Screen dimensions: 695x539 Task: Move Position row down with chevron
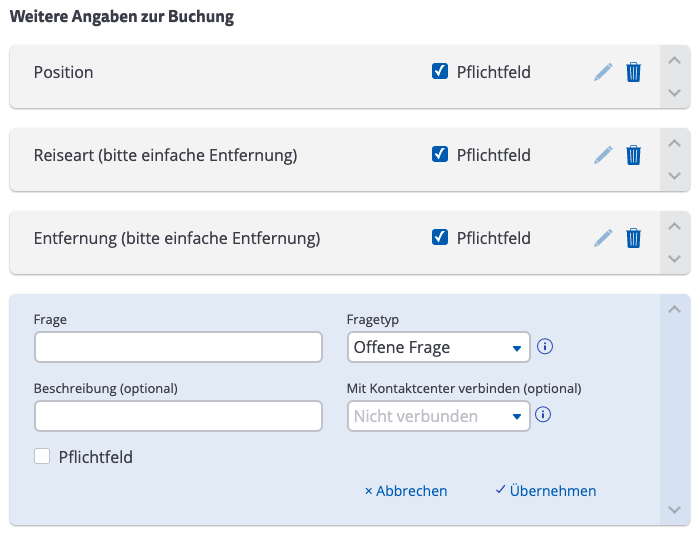pos(675,92)
